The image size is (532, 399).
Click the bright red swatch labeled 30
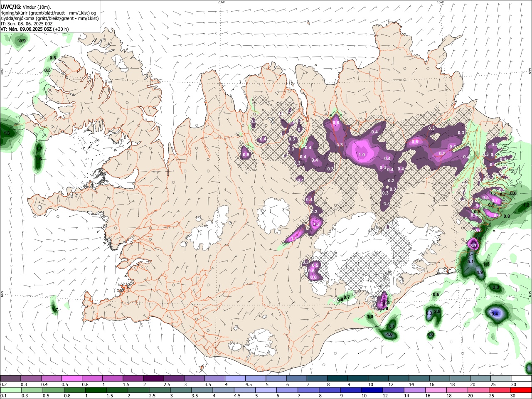click(x=521, y=390)
